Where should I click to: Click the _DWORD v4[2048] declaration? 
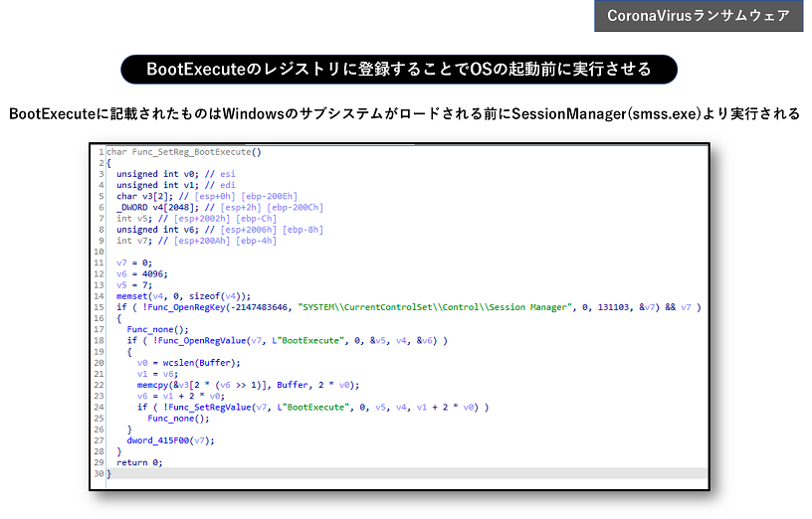153,207
